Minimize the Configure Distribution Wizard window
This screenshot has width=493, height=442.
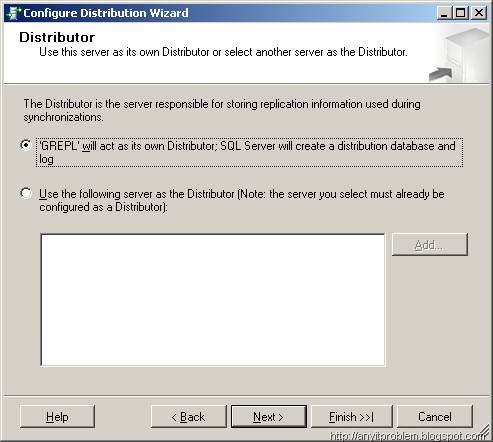pos(444,13)
